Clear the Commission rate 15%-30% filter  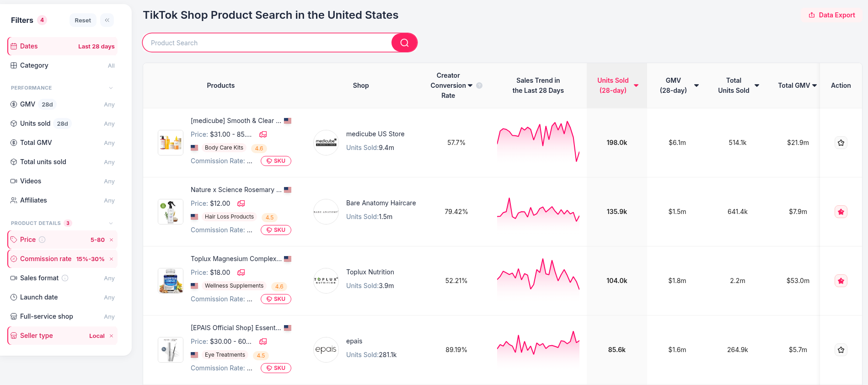click(111, 259)
